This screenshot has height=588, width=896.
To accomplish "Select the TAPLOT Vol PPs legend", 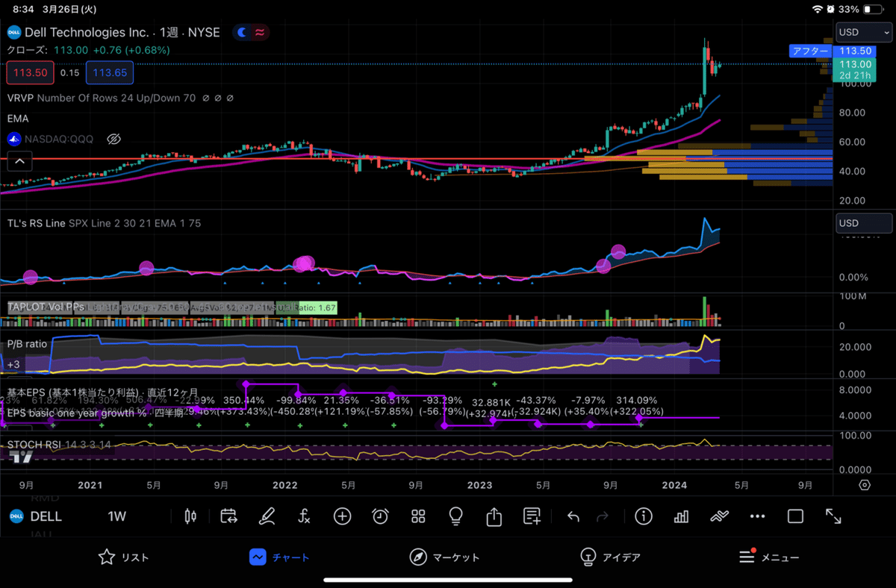I will [46, 307].
